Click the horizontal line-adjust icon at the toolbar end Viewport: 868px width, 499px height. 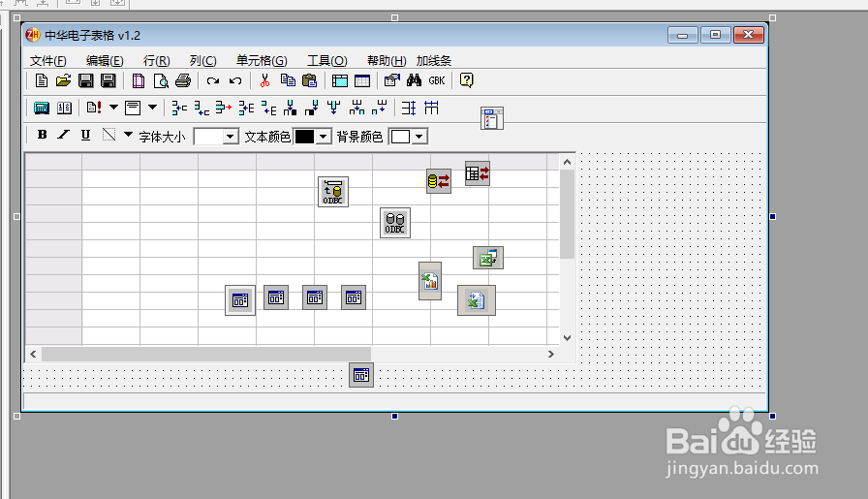pyautogui.click(x=431, y=108)
